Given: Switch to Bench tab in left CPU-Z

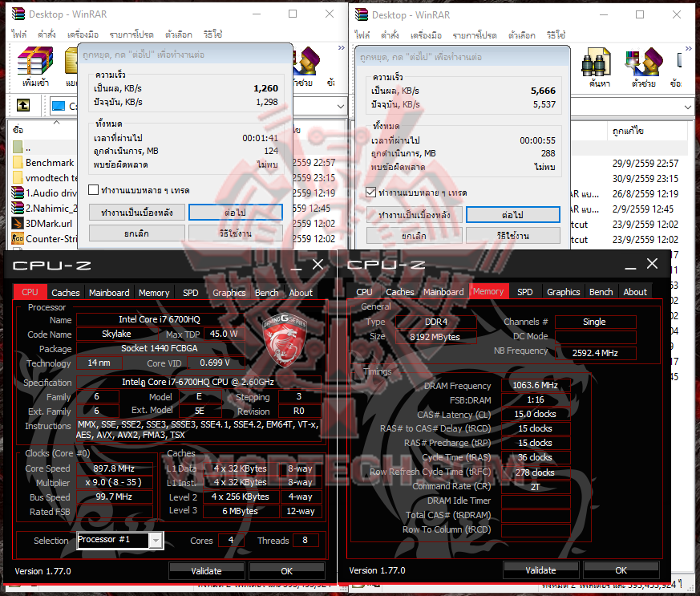Looking at the screenshot, I should point(267,293).
